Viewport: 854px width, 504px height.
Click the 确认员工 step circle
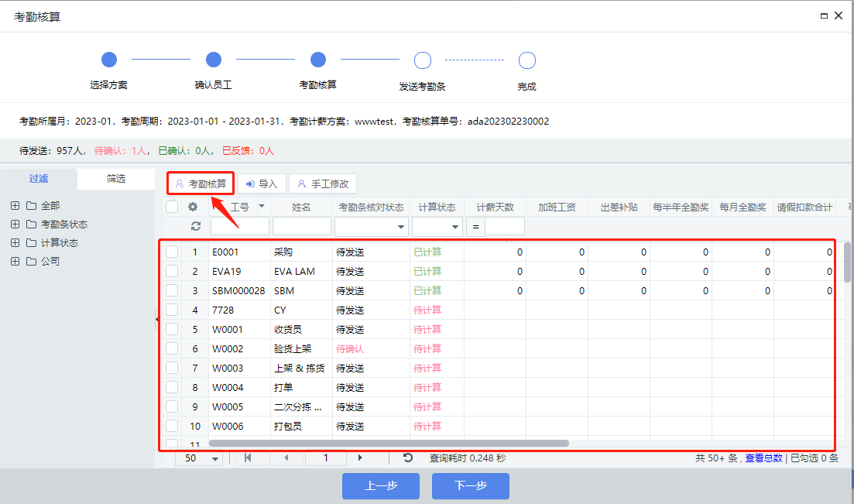tap(214, 60)
